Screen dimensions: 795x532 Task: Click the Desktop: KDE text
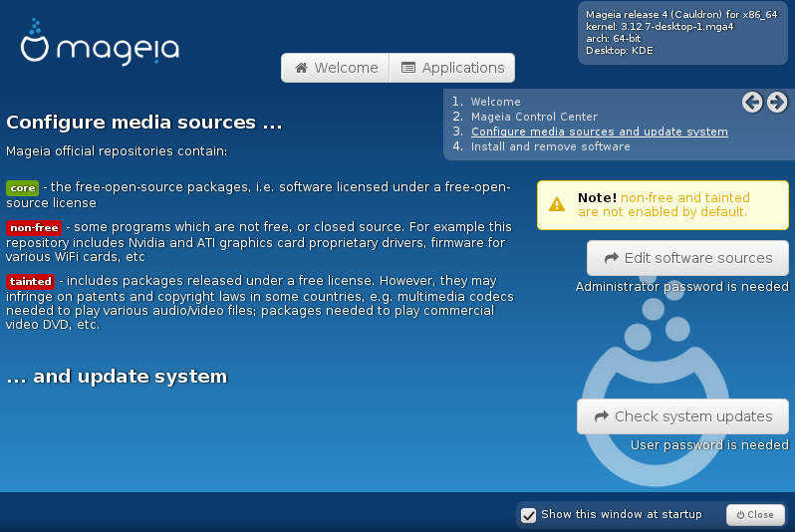619,50
